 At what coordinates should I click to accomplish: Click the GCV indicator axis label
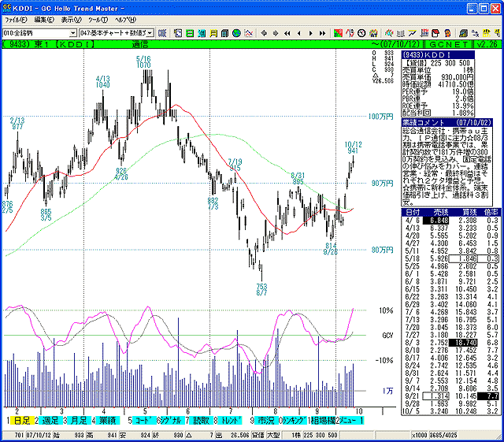pos(387,336)
